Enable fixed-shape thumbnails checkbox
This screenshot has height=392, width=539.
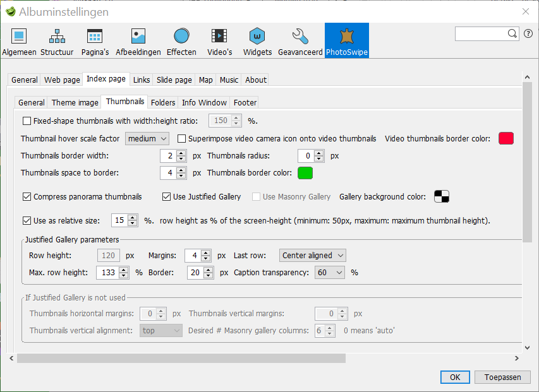(27, 121)
